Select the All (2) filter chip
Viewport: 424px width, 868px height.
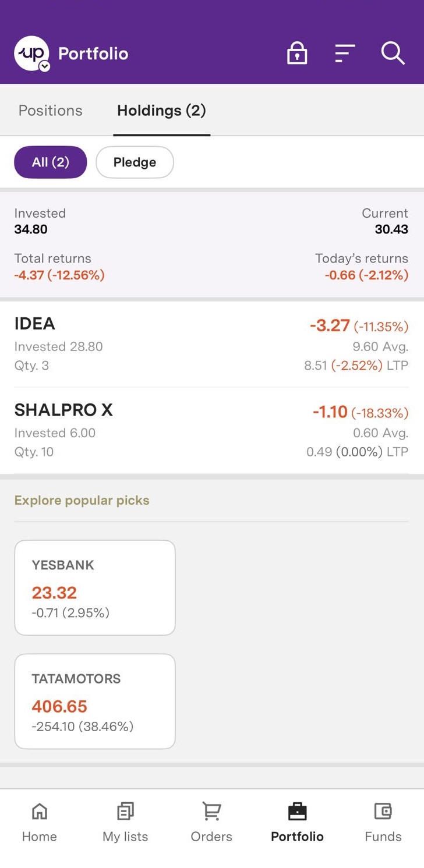pos(50,162)
